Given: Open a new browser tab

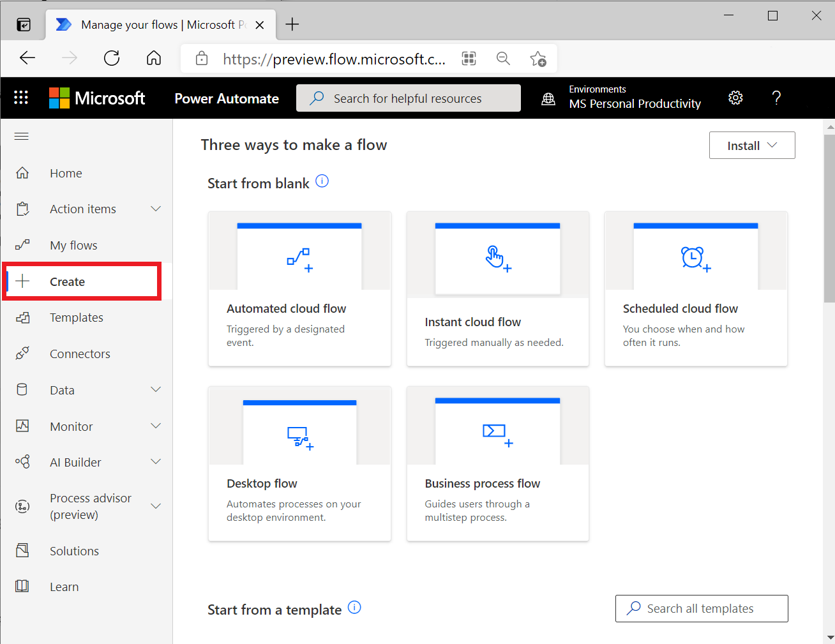Looking at the screenshot, I should pos(292,24).
